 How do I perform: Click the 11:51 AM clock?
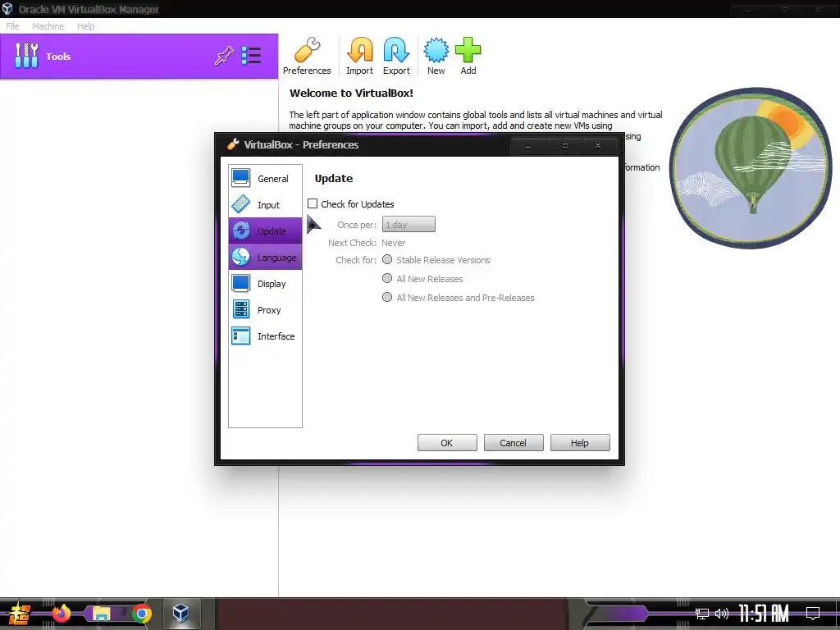764,614
